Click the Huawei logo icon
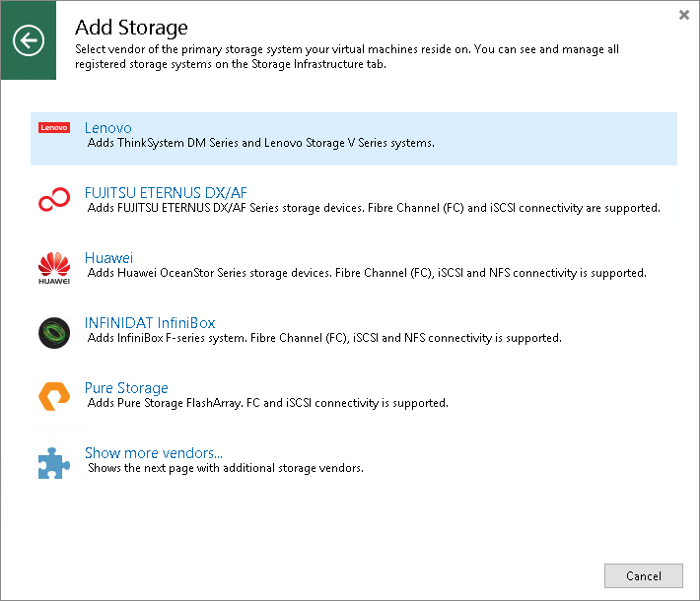 [54, 267]
